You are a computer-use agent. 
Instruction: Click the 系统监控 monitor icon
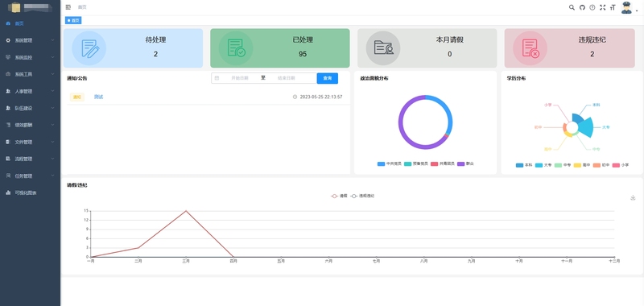tap(8, 57)
